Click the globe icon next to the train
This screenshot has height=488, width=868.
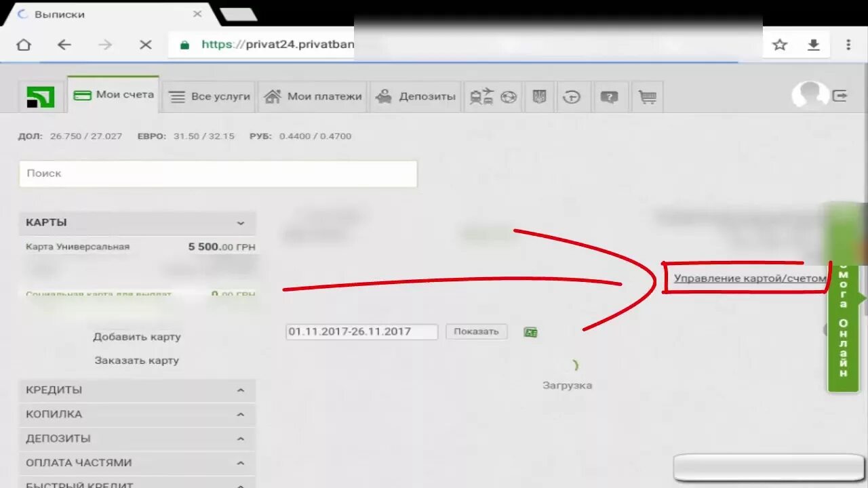pyautogui.click(x=509, y=97)
